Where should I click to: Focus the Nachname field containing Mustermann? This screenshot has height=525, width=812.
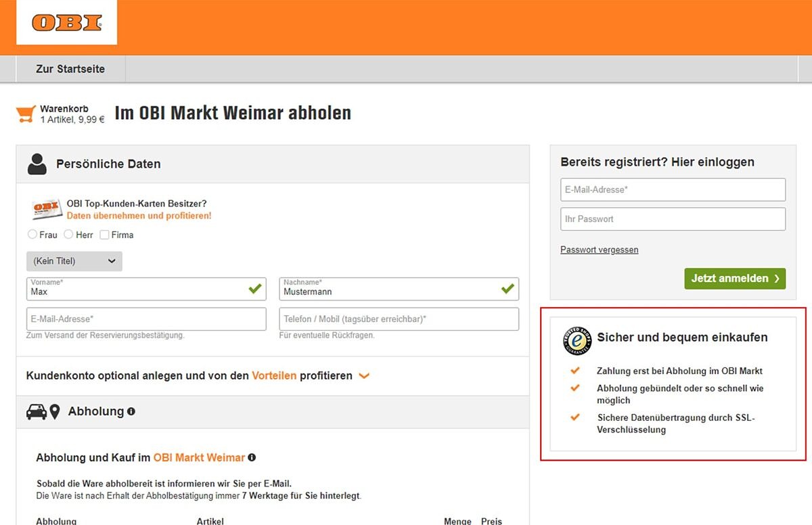click(x=399, y=289)
